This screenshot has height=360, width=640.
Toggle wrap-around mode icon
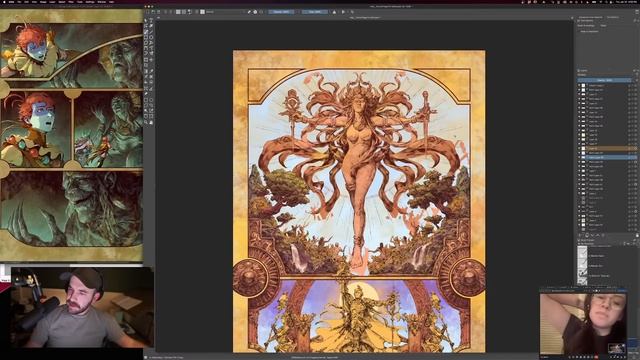point(352,12)
